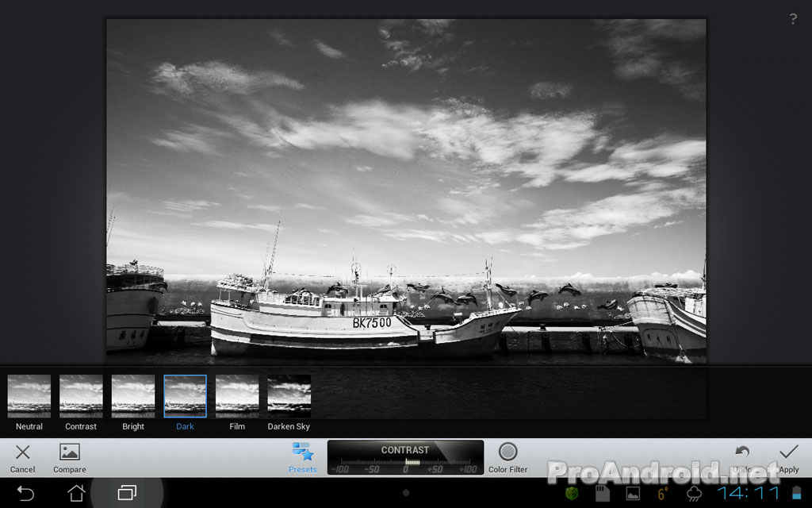Open the SD card notification icon

tap(603, 494)
